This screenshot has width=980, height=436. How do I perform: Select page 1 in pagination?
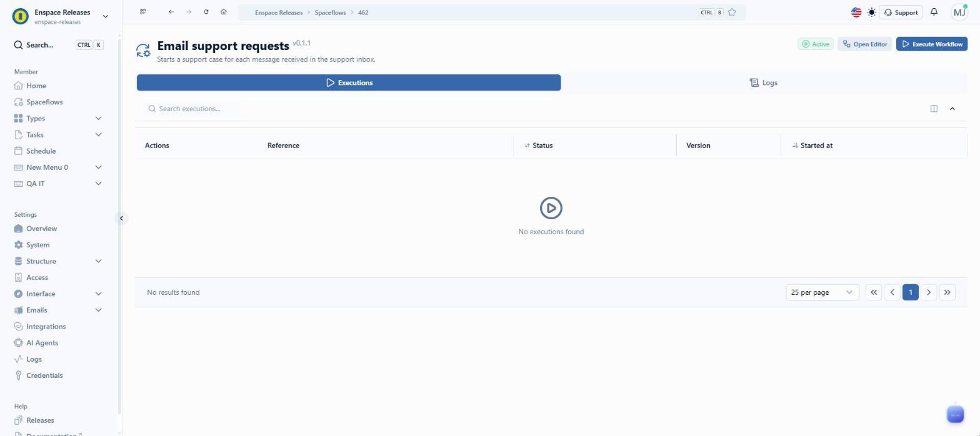pyautogui.click(x=910, y=292)
